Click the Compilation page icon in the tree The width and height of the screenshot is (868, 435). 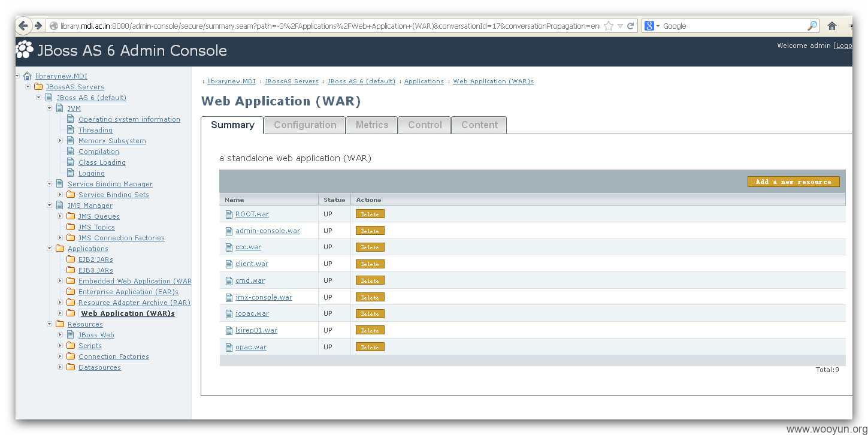pyautogui.click(x=71, y=152)
